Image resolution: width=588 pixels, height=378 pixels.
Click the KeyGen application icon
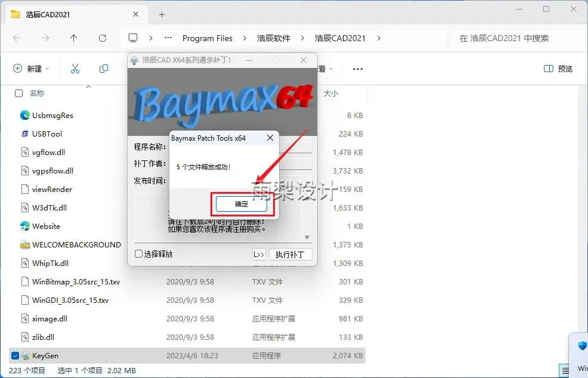click(25, 355)
